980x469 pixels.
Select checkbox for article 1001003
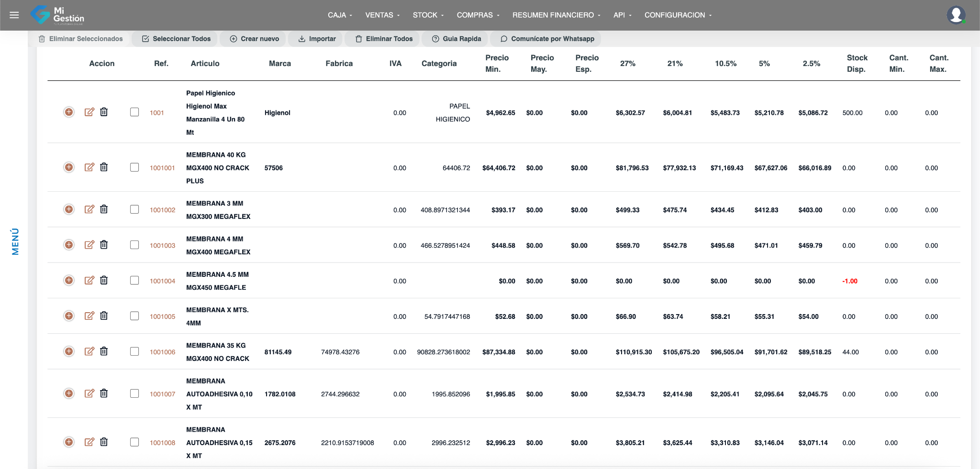point(134,245)
